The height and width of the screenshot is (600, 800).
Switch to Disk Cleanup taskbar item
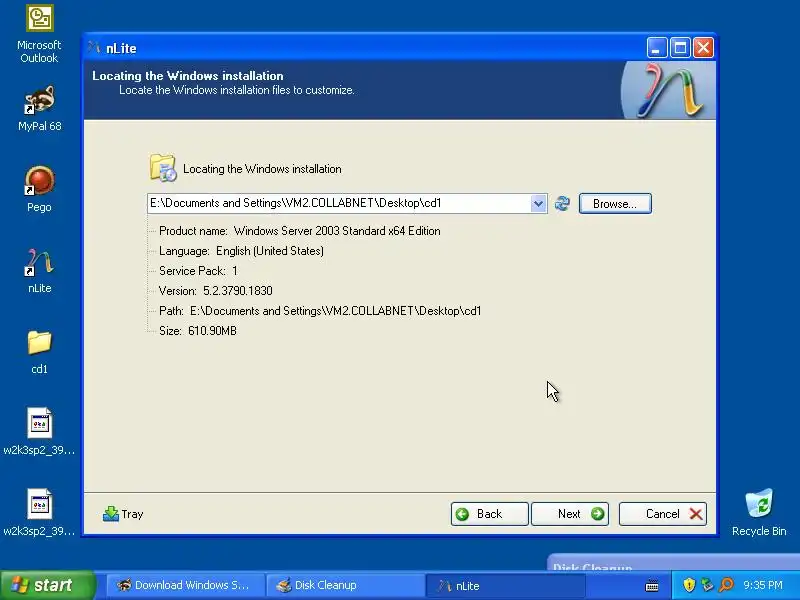[345, 585]
